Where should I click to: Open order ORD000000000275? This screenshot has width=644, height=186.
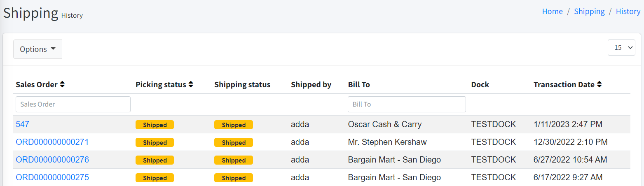[52, 177]
